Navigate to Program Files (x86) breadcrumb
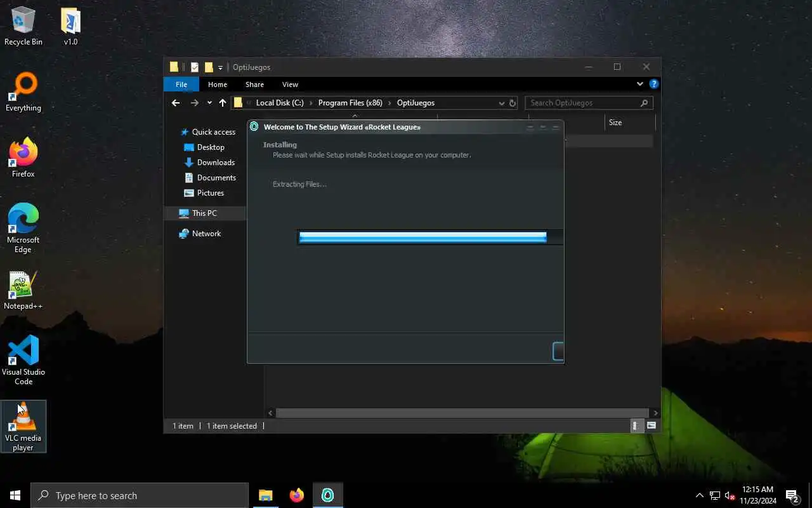This screenshot has width=812, height=508. (350, 103)
